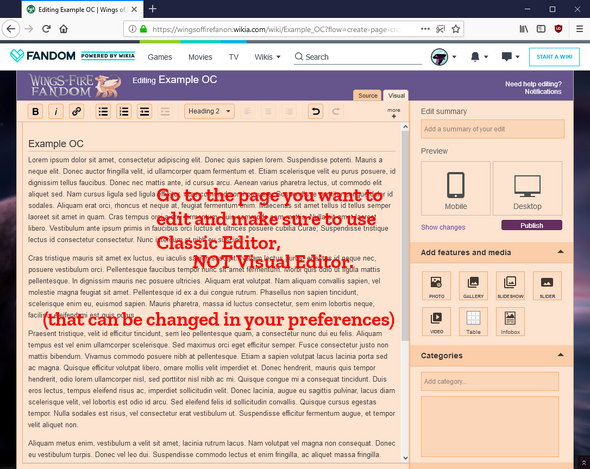
Task: Open the Heading 2 format dropdown
Action: 209,111
